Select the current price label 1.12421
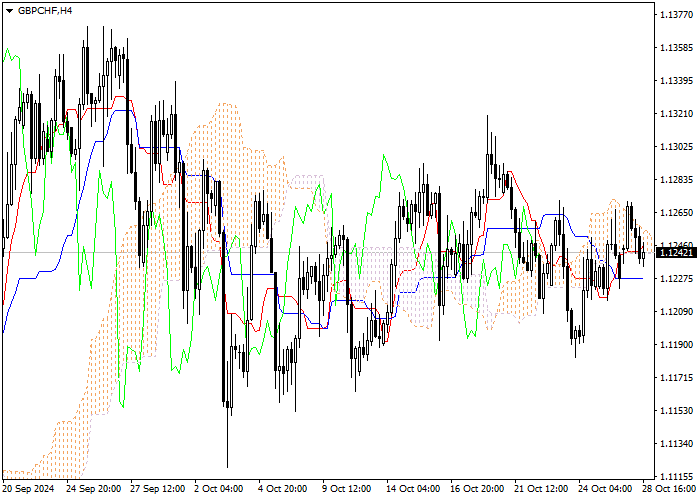Screen dimensions: 700x500 pyautogui.click(x=676, y=253)
